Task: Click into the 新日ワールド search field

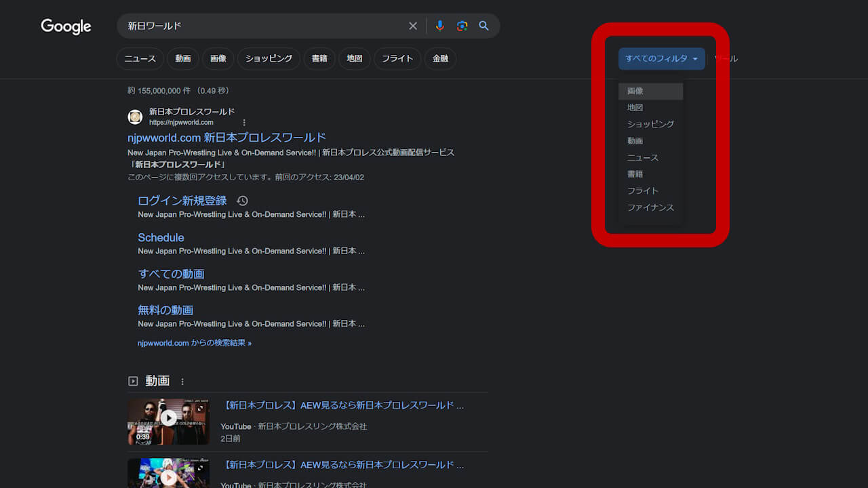Action: tap(264, 26)
